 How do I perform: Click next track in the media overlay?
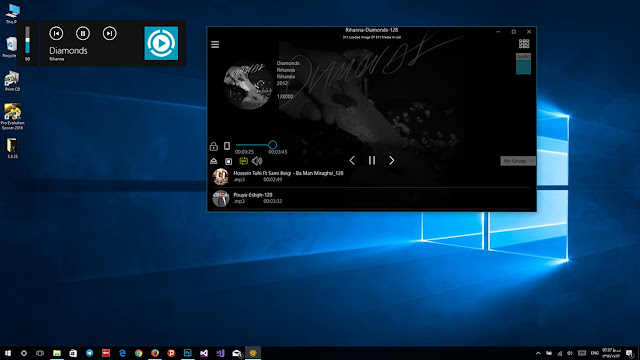(109, 33)
